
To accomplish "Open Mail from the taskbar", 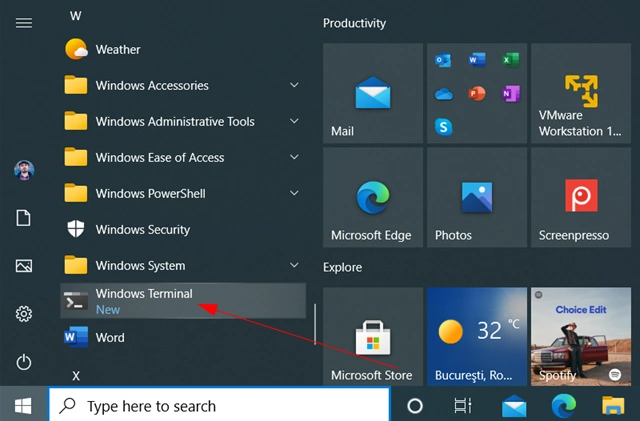I will pyautogui.click(x=514, y=405).
